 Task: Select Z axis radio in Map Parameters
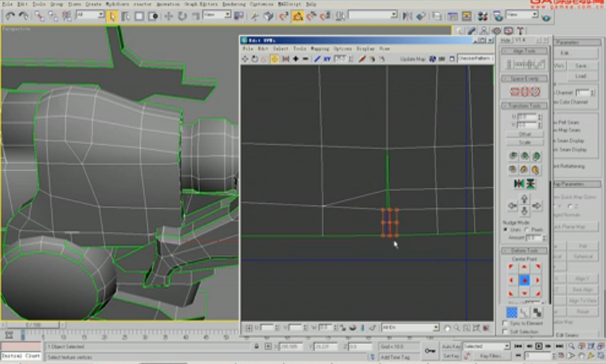click(570, 207)
